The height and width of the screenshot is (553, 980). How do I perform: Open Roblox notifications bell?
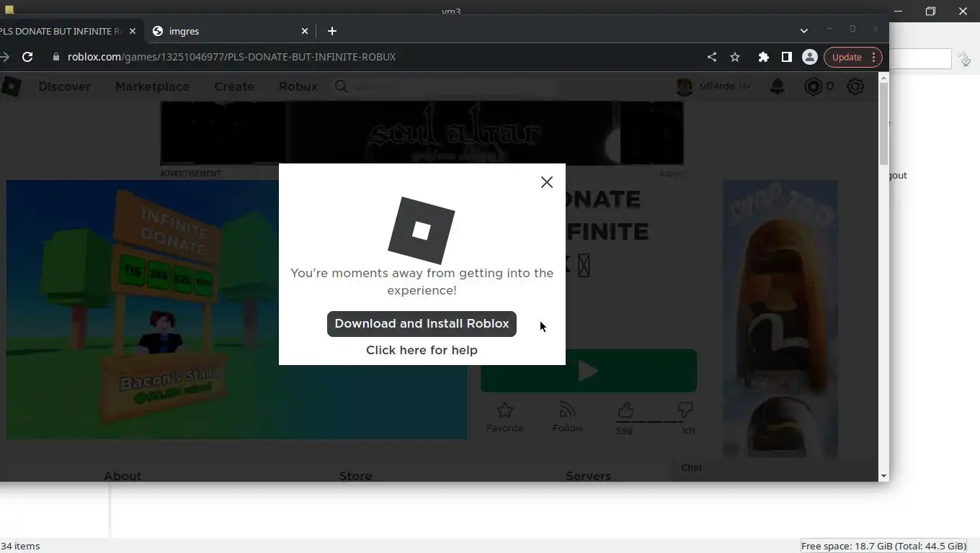tap(777, 86)
